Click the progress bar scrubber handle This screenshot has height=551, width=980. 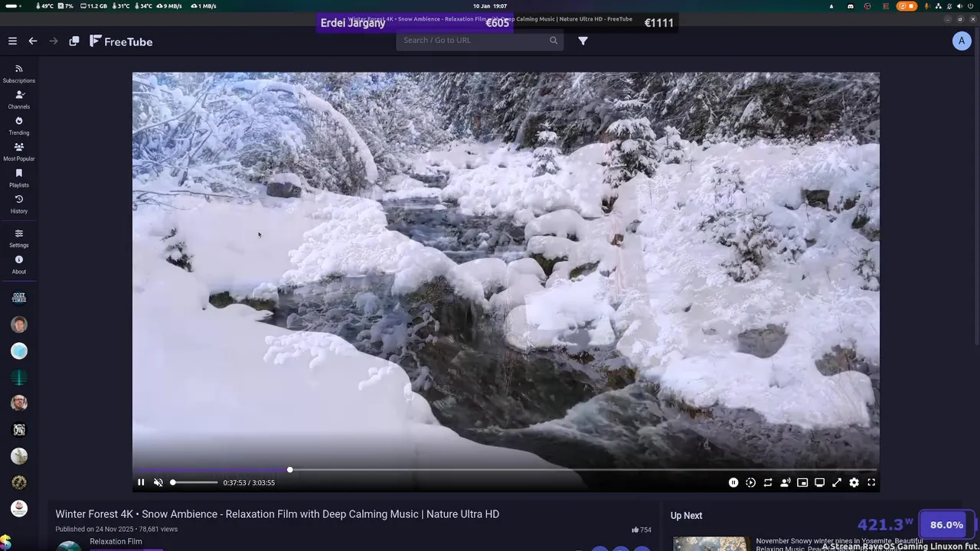(x=289, y=470)
